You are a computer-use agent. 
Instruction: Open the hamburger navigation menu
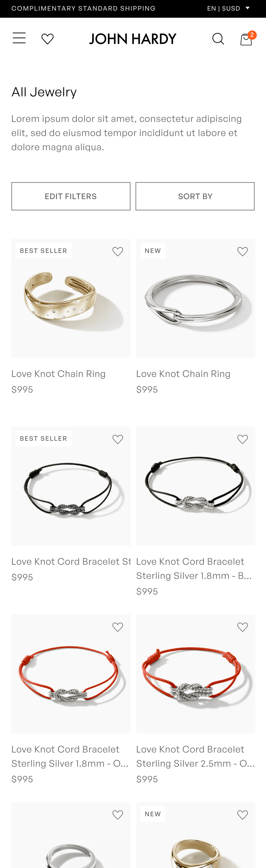(x=19, y=38)
